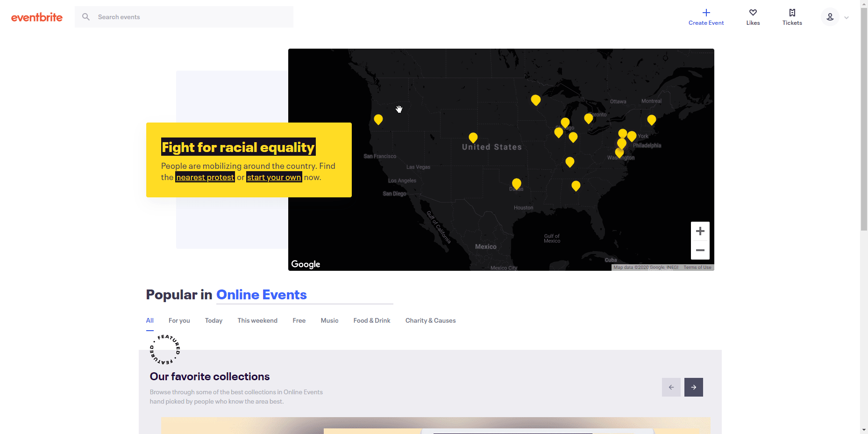Click inside the Search events field
This screenshot has height=434, width=868.
[192, 17]
